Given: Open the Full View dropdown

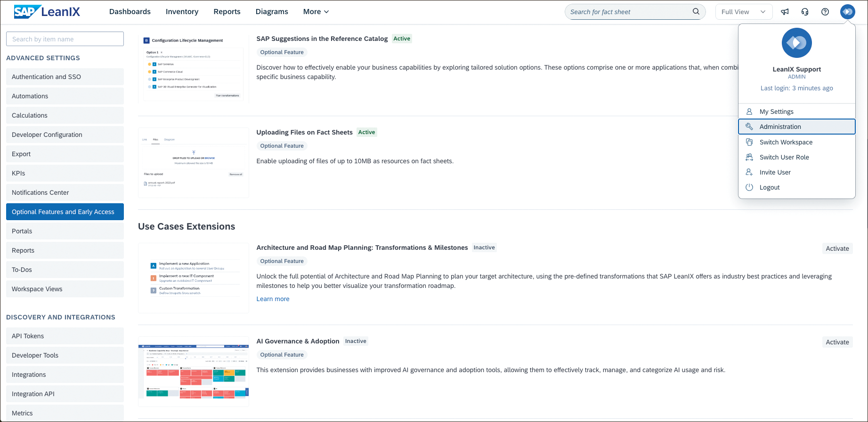Looking at the screenshot, I should (x=744, y=12).
